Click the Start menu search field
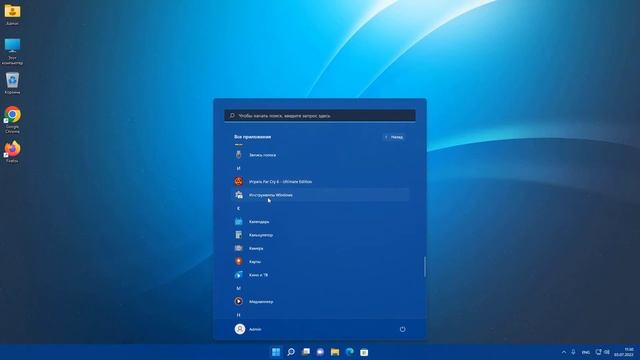Screen dimensions: 640x360 coord(320,116)
